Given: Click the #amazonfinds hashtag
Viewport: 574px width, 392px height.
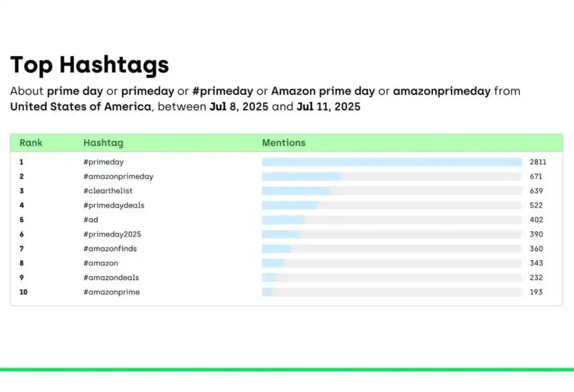Looking at the screenshot, I should 110,249.
